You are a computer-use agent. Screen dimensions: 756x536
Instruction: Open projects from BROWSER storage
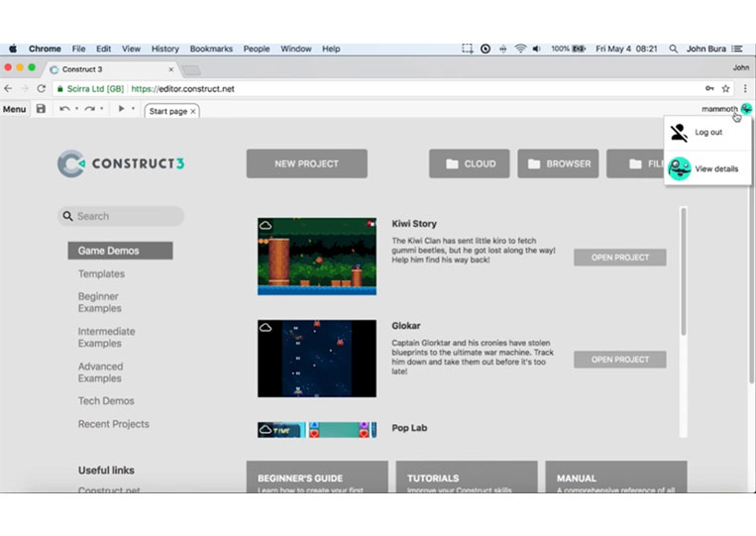[558, 163]
